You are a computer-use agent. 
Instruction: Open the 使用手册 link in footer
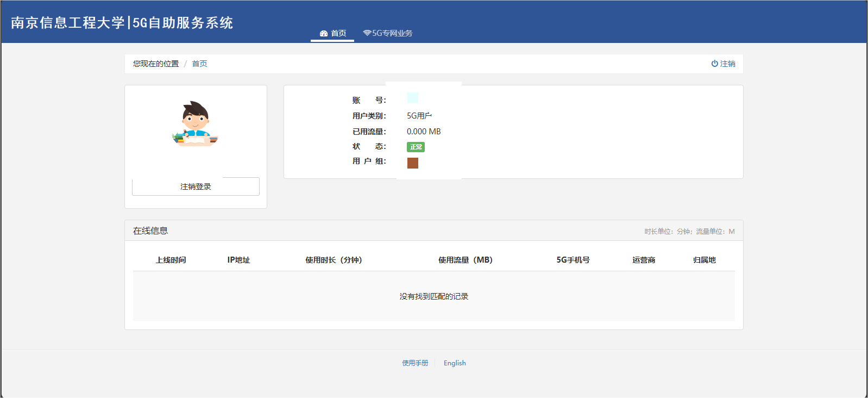(415, 363)
